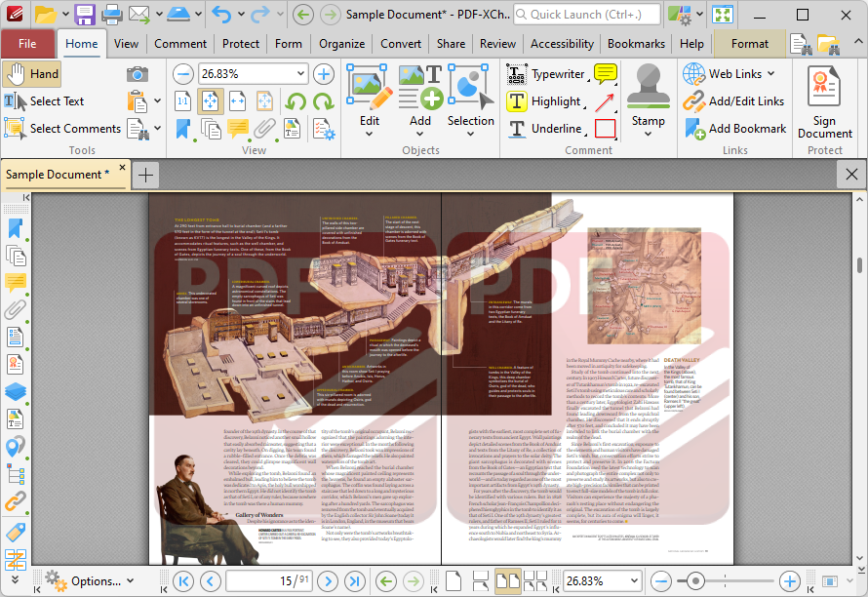Click the zoom in plus button in ribbon
868x597 pixels.
coord(324,74)
